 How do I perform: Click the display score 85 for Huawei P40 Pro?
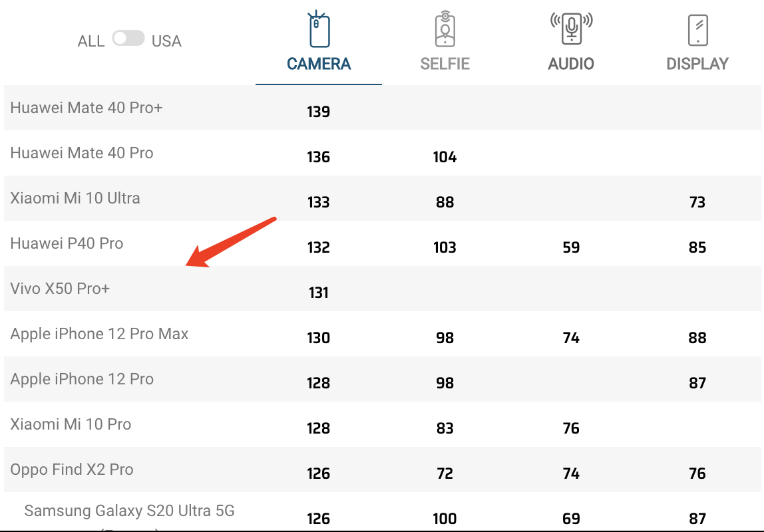coord(697,247)
